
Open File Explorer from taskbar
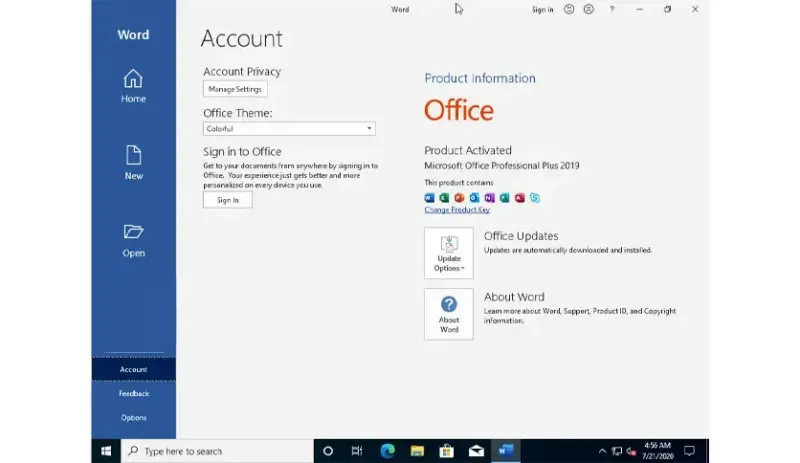(x=417, y=451)
